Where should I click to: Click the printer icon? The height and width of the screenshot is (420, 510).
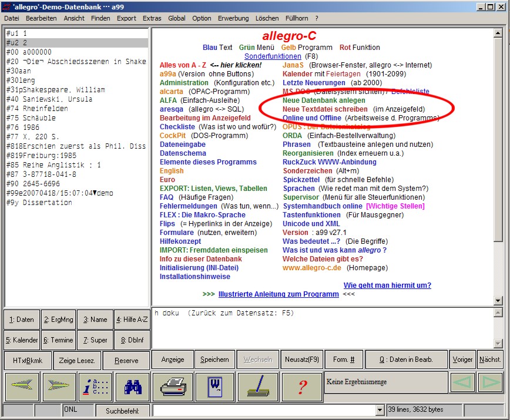point(173,386)
